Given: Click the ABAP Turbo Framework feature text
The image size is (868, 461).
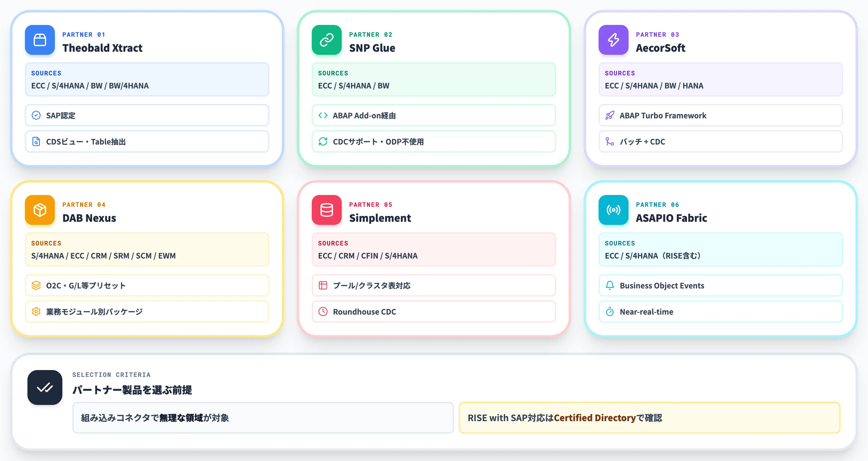Looking at the screenshot, I should [663, 115].
